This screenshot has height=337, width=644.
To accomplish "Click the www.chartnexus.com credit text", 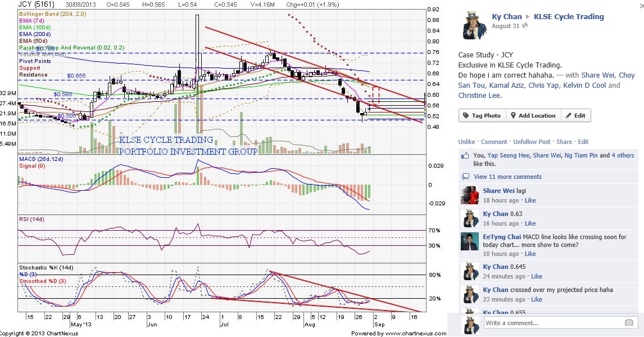I will tap(416, 334).
